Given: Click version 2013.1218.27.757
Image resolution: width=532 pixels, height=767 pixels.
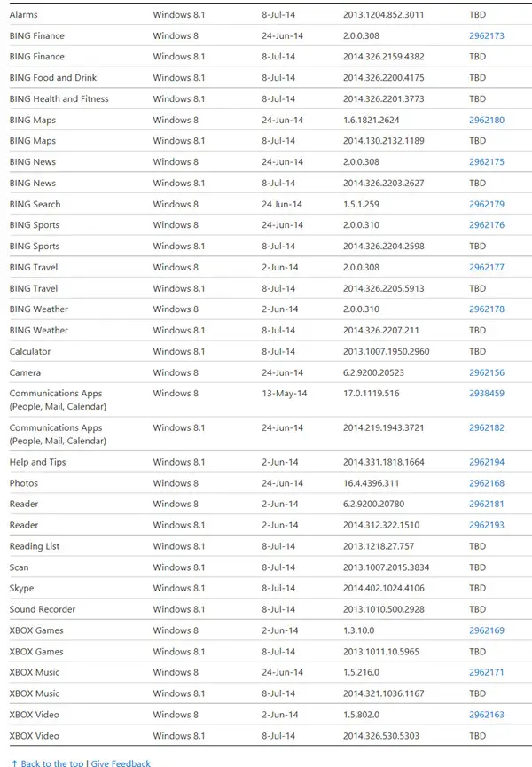Looking at the screenshot, I should 379,546.
